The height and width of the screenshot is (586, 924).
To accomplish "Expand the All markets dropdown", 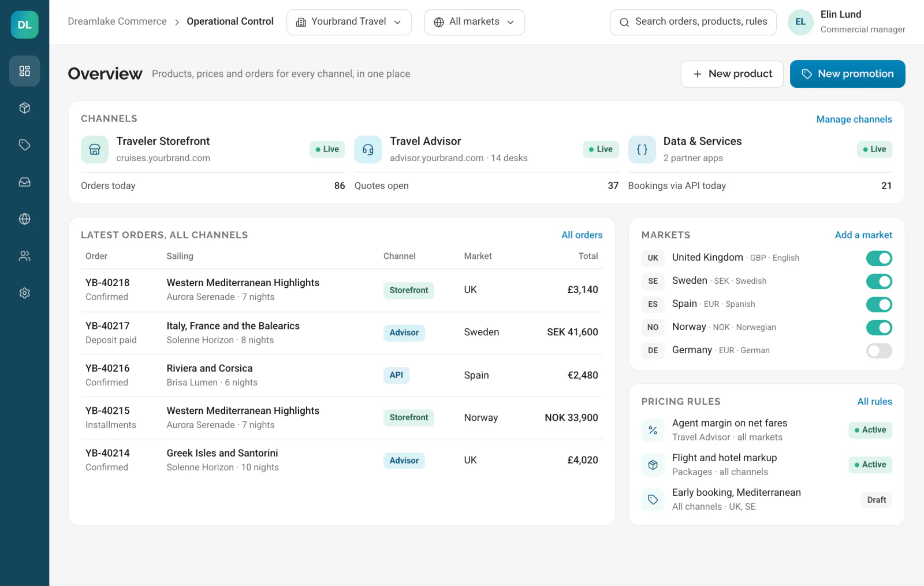I will [474, 22].
